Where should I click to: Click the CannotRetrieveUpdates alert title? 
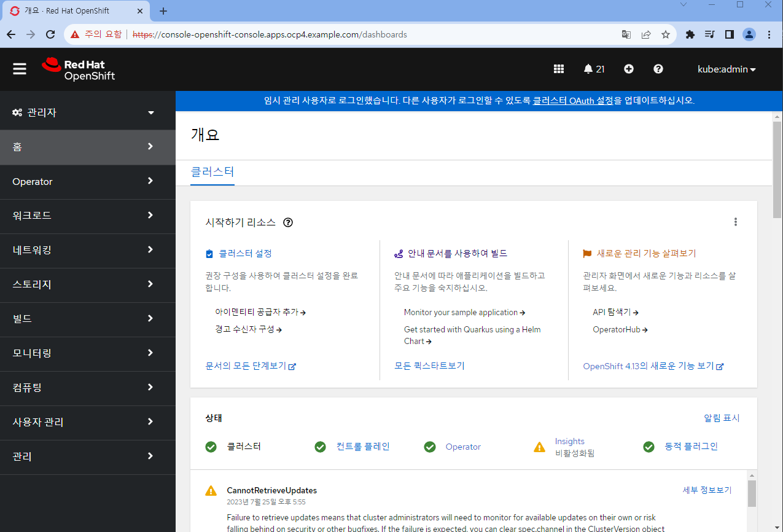pyautogui.click(x=271, y=490)
